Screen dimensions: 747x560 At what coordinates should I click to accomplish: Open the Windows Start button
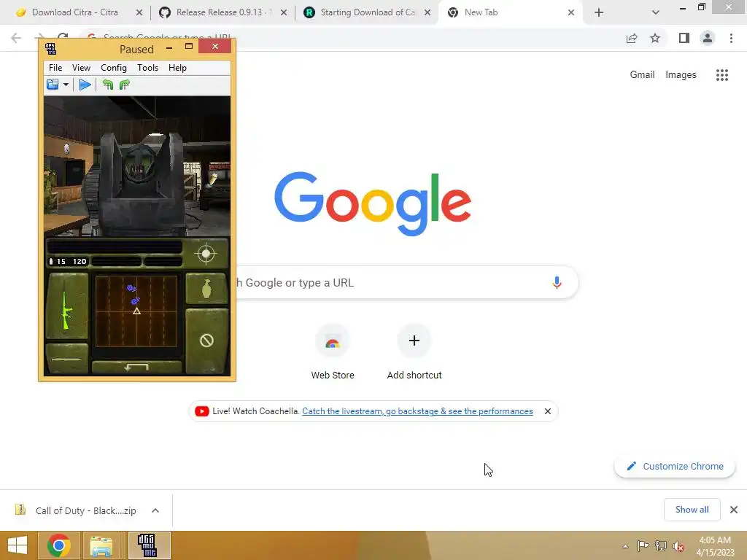(x=18, y=545)
